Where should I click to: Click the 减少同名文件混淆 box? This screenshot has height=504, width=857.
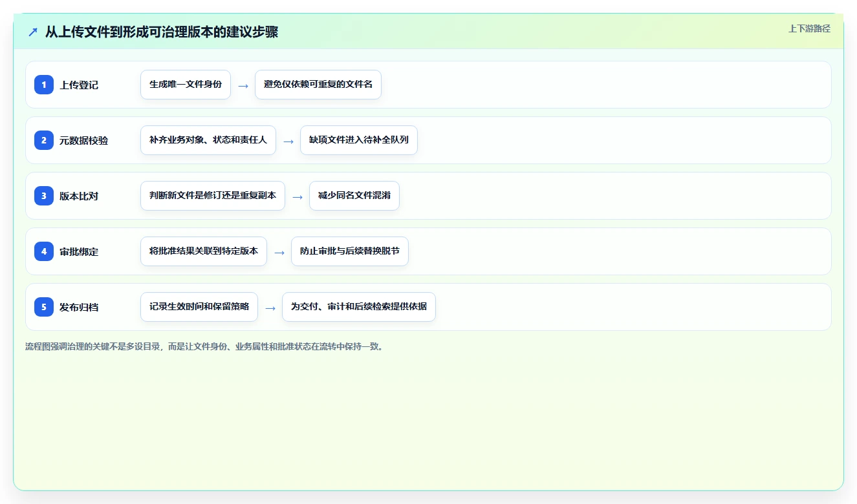point(354,196)
